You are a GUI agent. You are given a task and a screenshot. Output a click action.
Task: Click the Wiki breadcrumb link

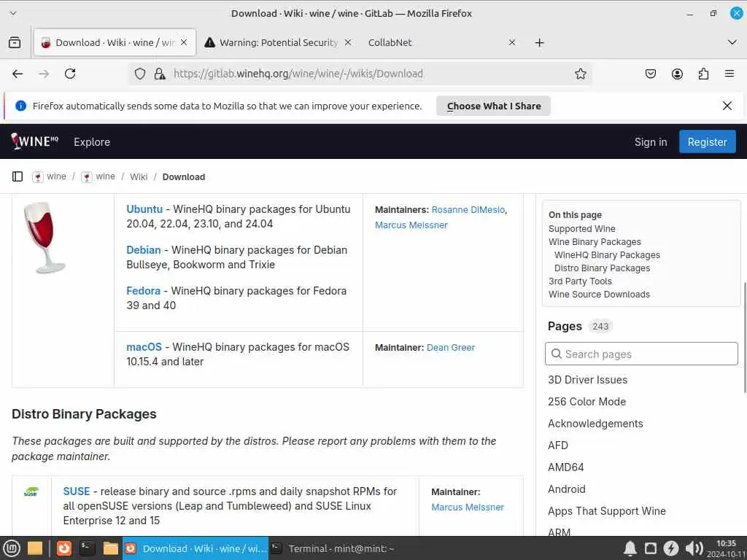coord(139,176)
